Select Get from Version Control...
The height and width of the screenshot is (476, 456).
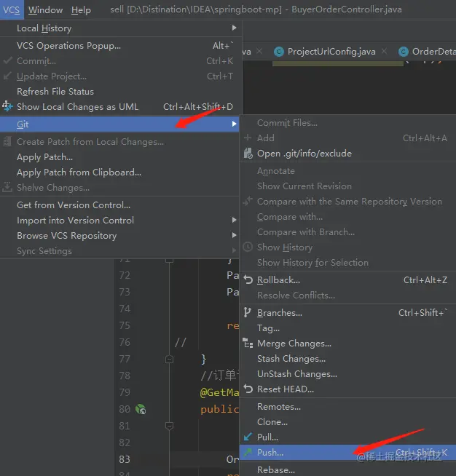click(x=119, y=205)
